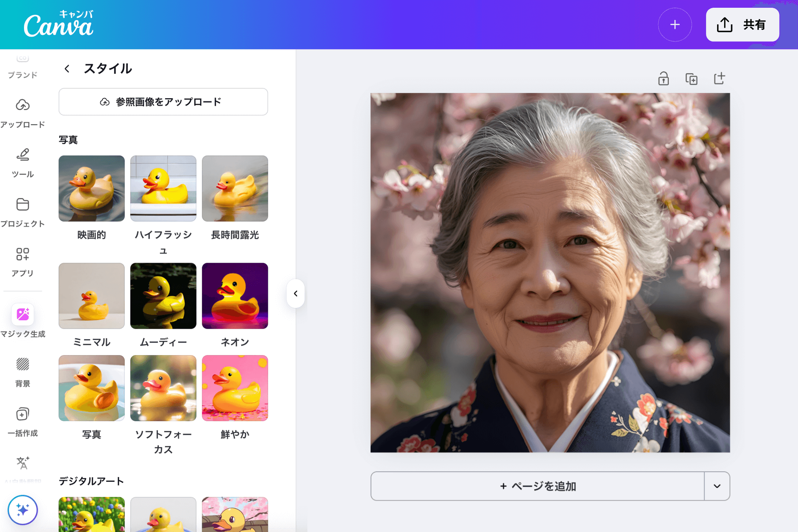Viewport: 798px width, 532px height.
Task: Click the 写真 section heading
Action: (68, 140)
